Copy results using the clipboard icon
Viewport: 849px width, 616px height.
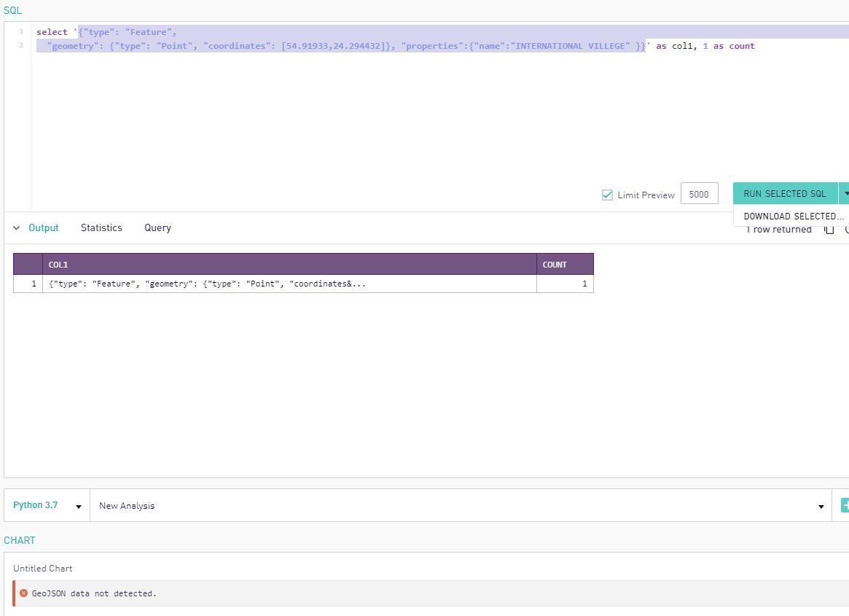click(x=829, y=230)
